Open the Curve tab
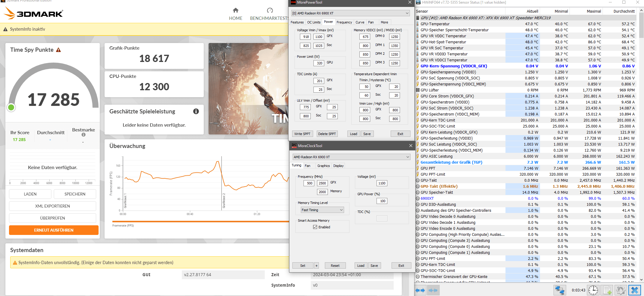 pyautogui.click(x=360, y=22)
